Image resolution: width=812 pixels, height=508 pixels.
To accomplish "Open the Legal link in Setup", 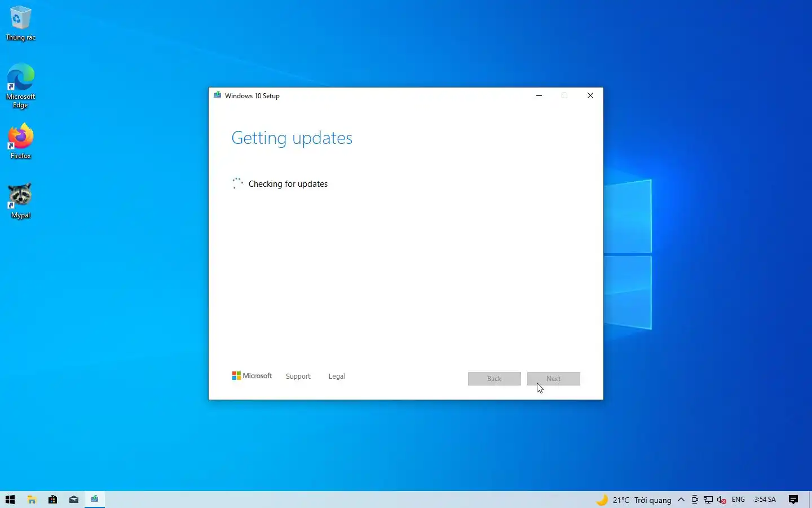I will click(337, 376).
